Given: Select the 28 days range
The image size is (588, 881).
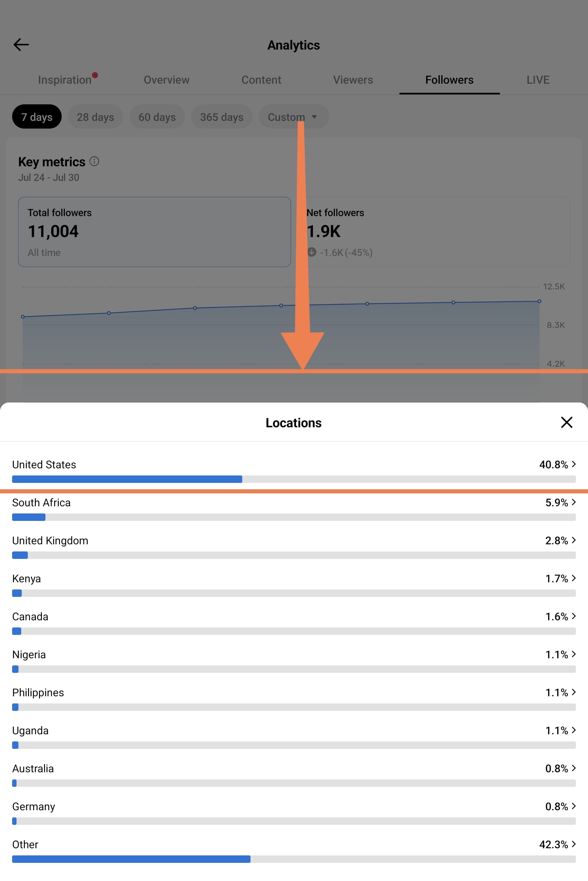Looking at the screenshot, I should coord(95,117).
